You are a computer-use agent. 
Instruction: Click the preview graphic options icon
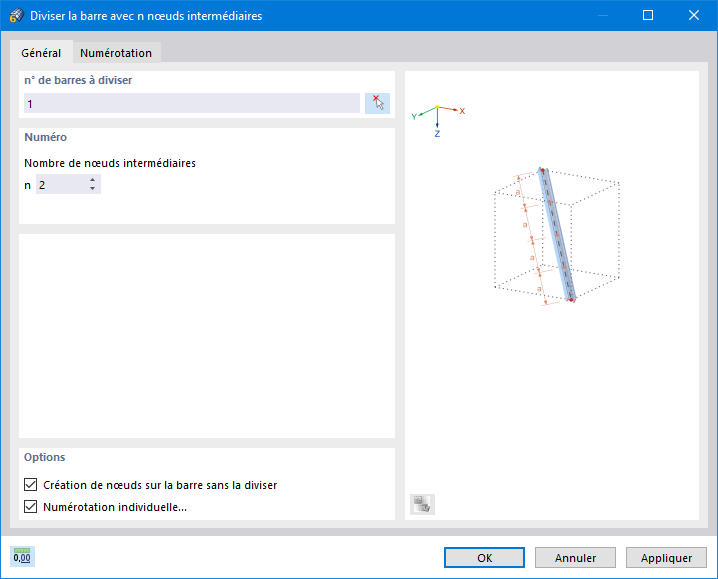coord(422,504)
